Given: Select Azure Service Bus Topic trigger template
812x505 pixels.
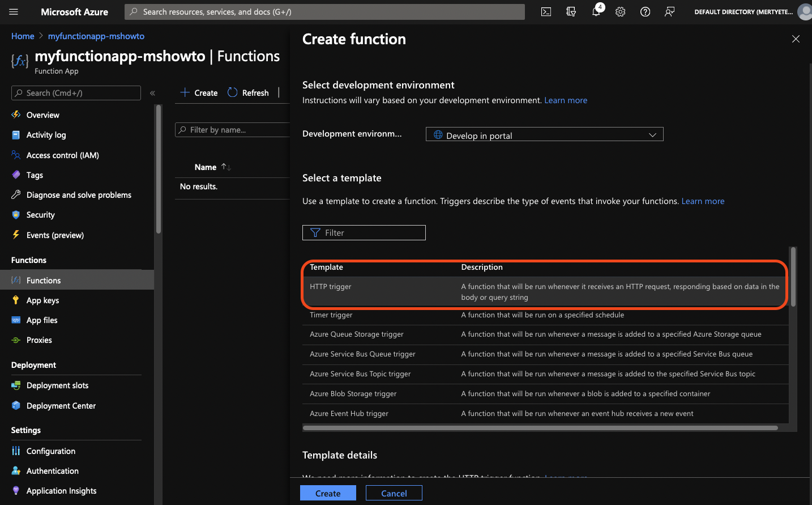Looking at the screenshot, I should click(x=545, y=374).
